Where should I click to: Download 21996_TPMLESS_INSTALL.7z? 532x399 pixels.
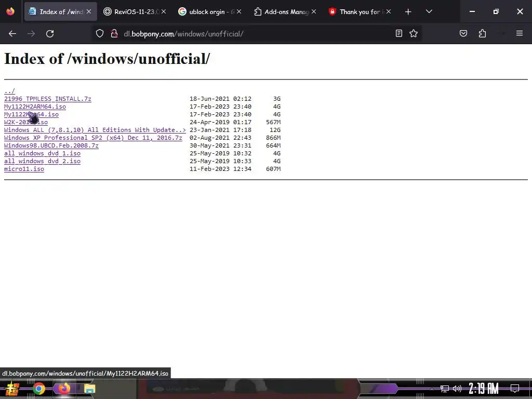pos(47,99)
